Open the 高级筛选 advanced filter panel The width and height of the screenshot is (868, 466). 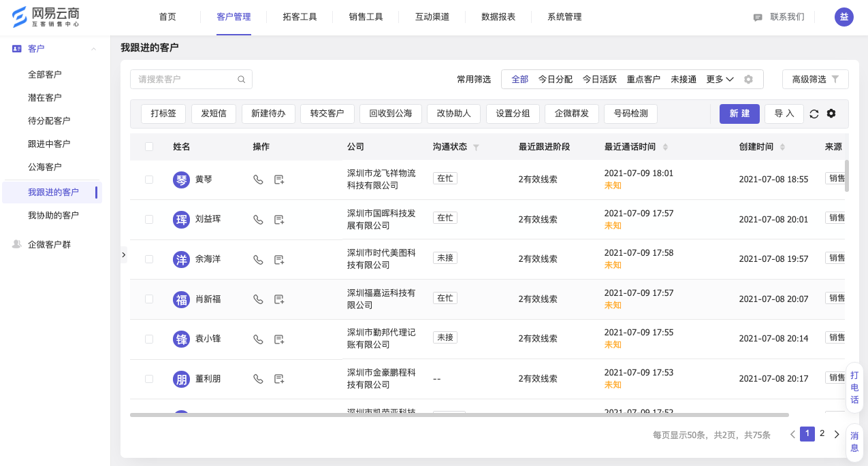(815, 80)
